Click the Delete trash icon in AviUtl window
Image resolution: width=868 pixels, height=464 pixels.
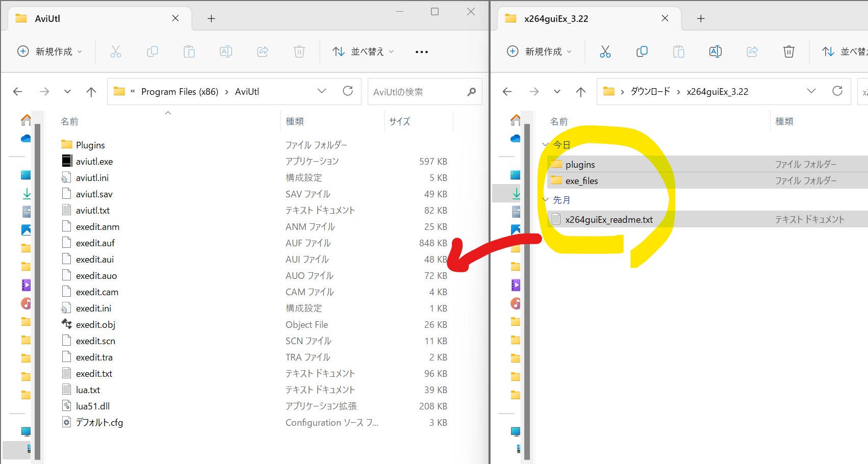tap(299, 51)
